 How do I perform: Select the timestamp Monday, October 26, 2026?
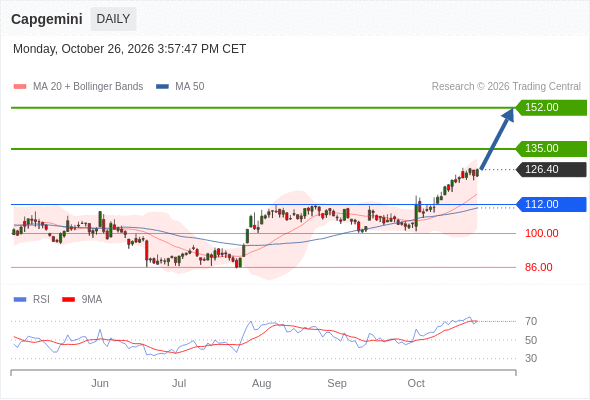point(129,49)
